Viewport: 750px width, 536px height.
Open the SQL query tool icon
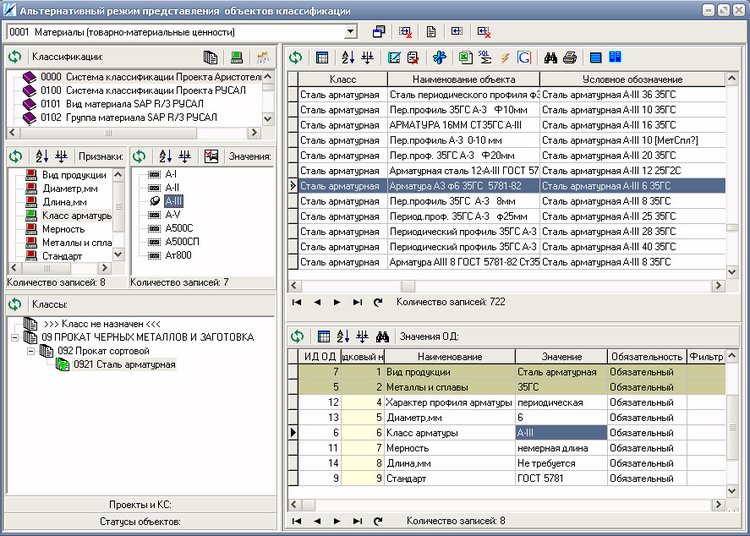484,58
